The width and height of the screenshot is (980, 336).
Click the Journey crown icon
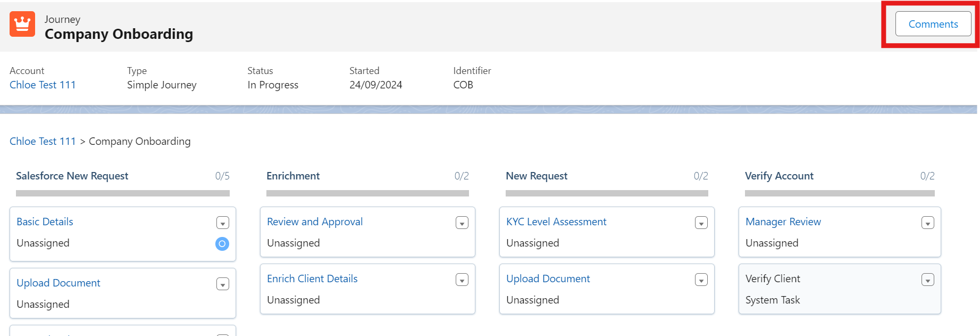pos(22,24)
